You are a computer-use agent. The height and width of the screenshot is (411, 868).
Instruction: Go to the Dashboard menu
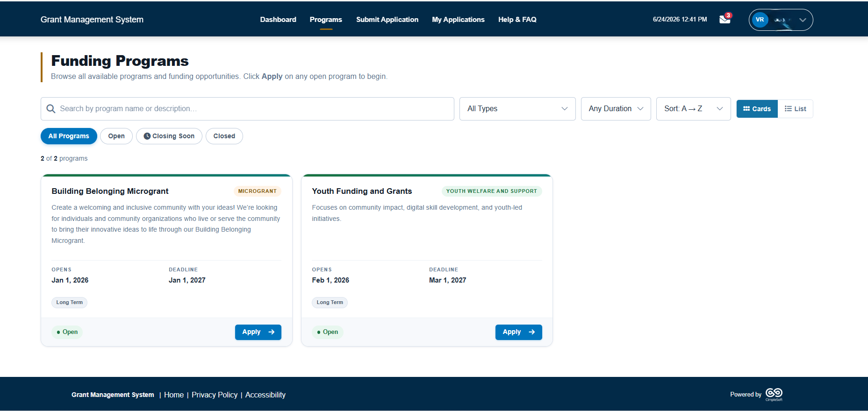click(x=278, y=20)
